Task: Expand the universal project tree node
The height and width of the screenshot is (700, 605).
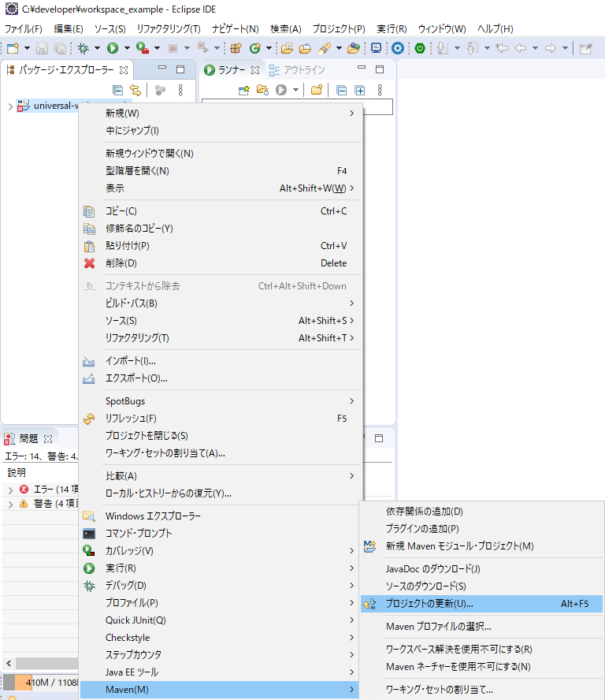Action: [10, 106]
